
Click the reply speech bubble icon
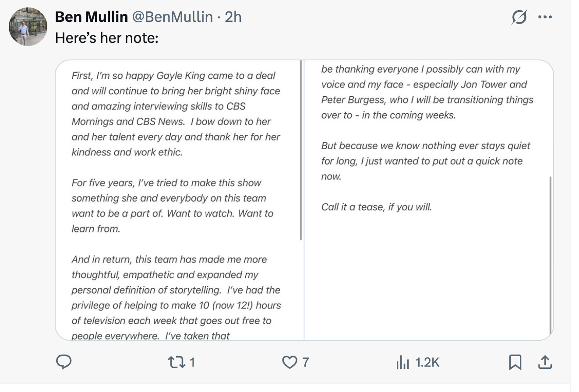pyautogui.click(x=64, y=362)
